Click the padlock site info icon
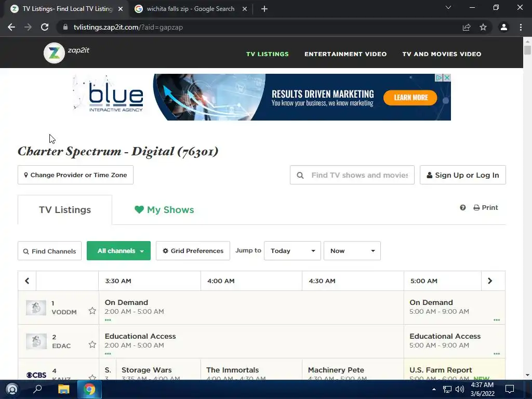The height and width of the screenshot is (399, 532). [65, 27]
